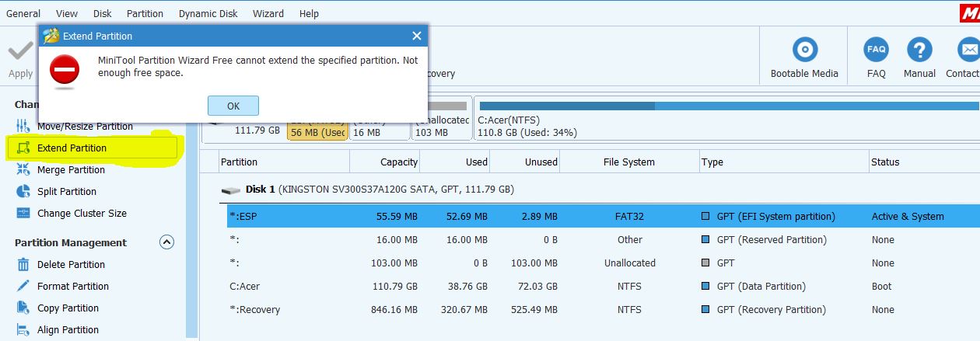Close the Extend Partition dialog
980x341 pixels.
417,36
